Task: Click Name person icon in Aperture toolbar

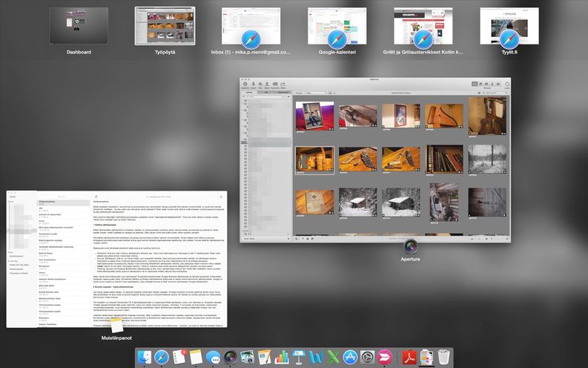Action: tap(267, 85)
